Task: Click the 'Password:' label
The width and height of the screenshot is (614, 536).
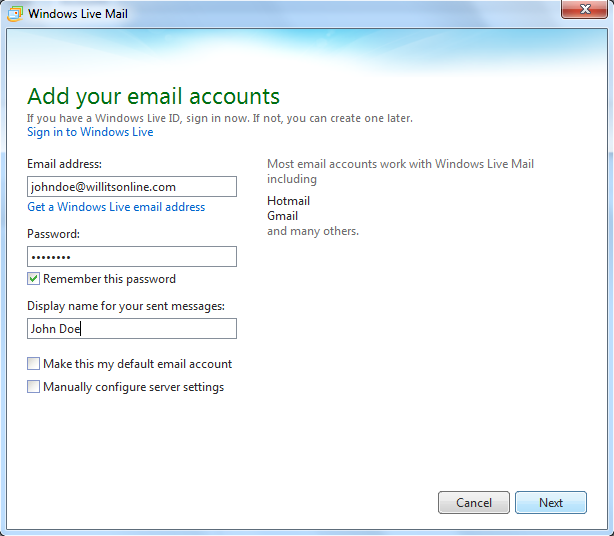Action: point(53,234)
